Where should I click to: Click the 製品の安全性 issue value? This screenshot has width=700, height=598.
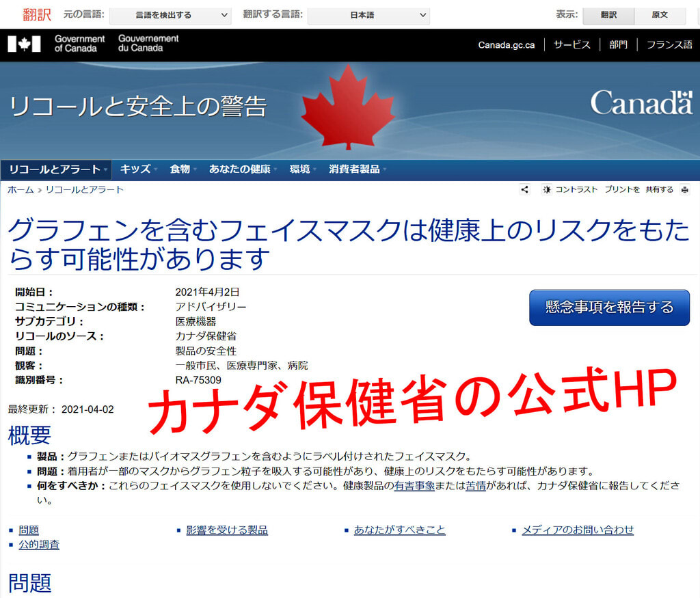tap(206, 351)
